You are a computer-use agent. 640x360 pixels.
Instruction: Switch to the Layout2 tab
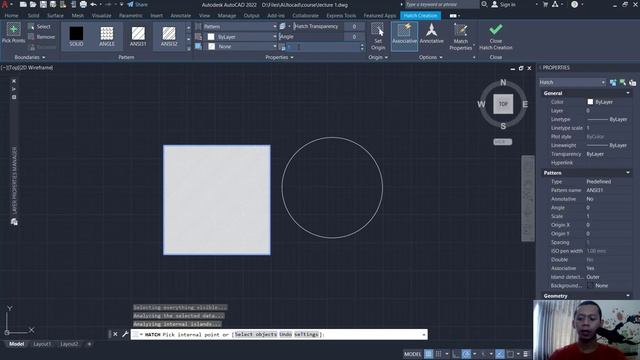tap(69, 344)
